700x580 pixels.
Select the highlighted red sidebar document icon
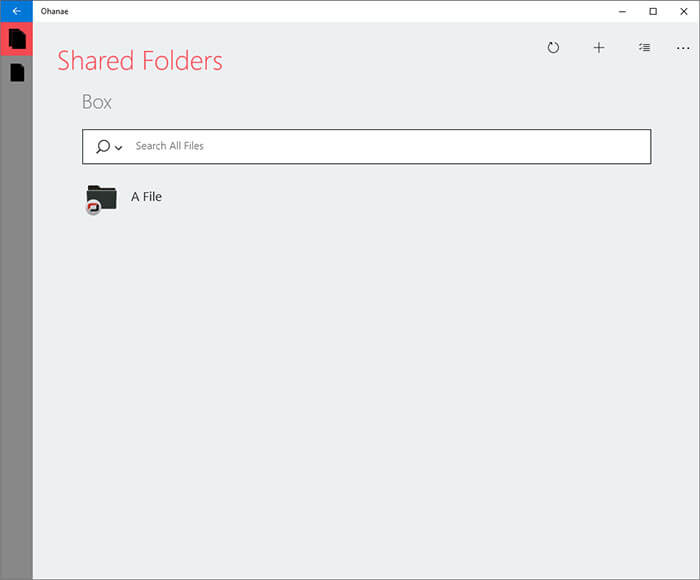point(17,39)
